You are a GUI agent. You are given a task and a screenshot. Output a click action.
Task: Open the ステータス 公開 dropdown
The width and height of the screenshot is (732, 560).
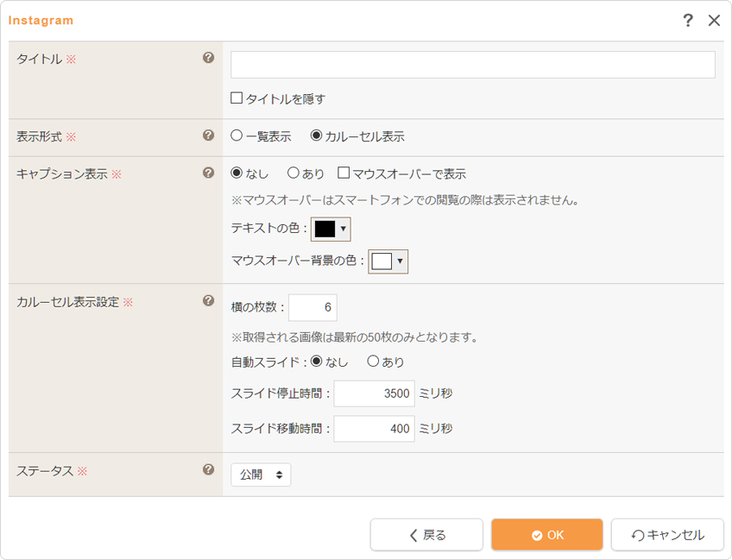pos(261,475)
